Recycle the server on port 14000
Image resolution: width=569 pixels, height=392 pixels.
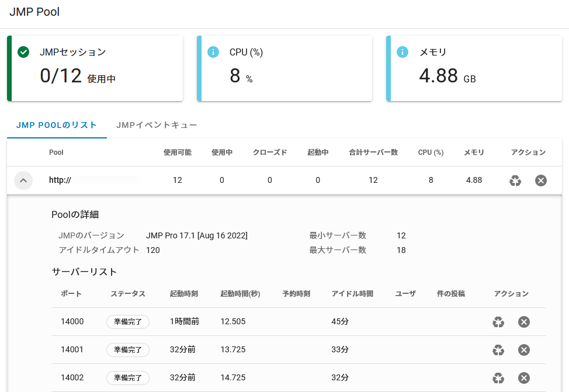point(498,322)
